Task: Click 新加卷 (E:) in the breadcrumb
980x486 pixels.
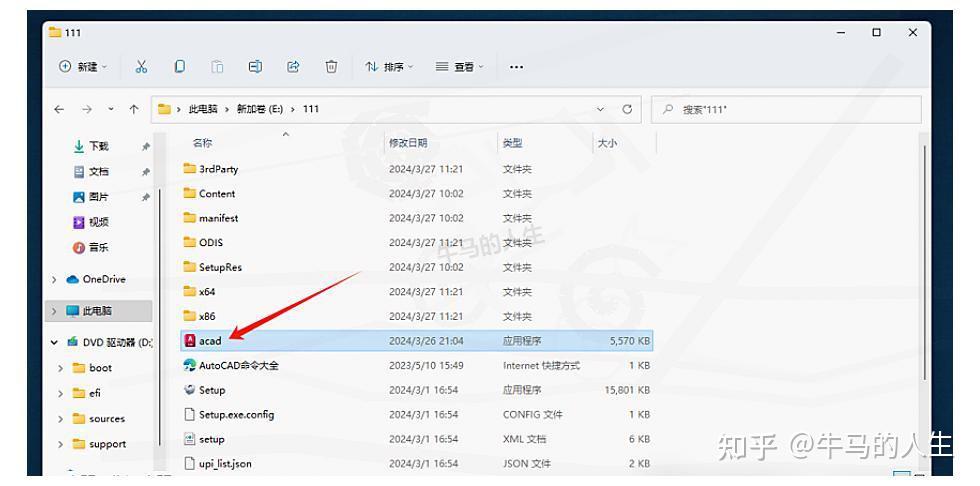Action: 260,109
